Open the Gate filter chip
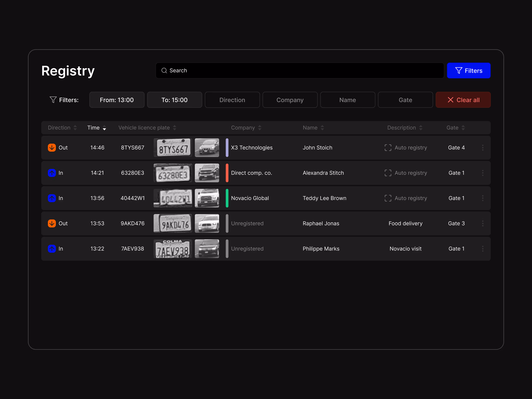 click(405, 100)
